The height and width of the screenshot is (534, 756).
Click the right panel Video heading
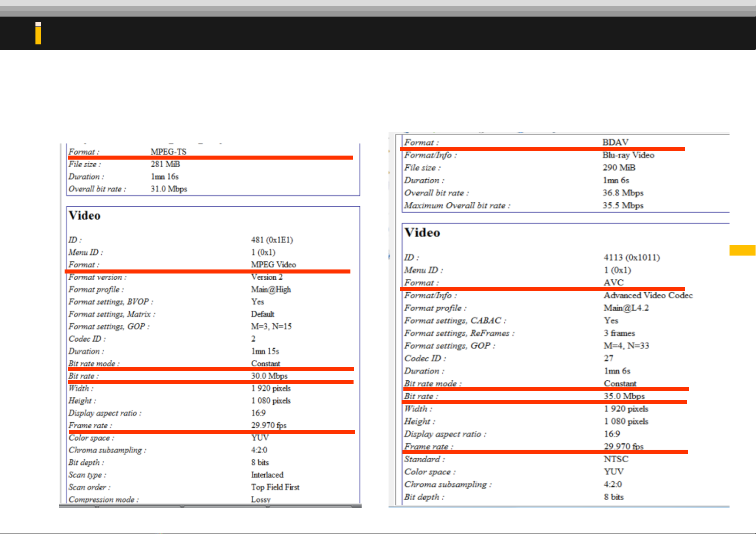coord(422,233)
